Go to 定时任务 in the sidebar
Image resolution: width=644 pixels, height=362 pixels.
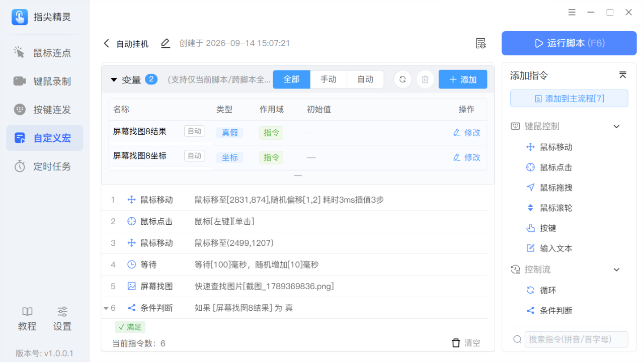point(45,166)
